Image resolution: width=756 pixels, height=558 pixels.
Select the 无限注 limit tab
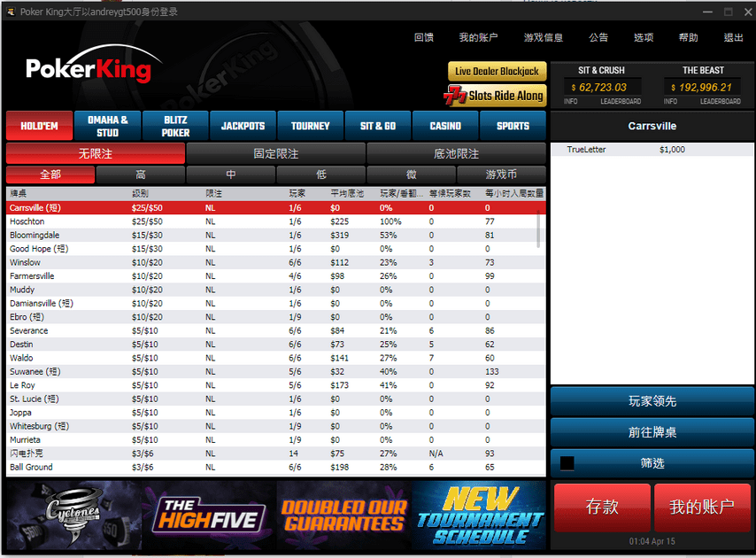click(x=96, y=154)
